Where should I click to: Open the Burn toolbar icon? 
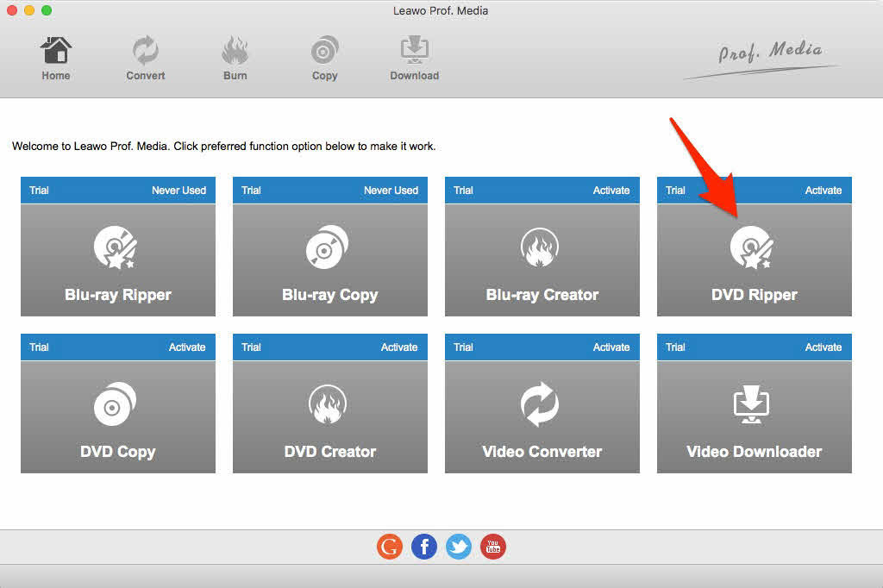tap(235, 51)
